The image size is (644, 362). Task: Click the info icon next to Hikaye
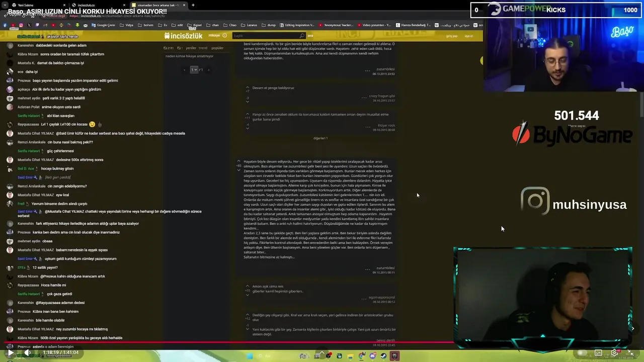[224, 36]
